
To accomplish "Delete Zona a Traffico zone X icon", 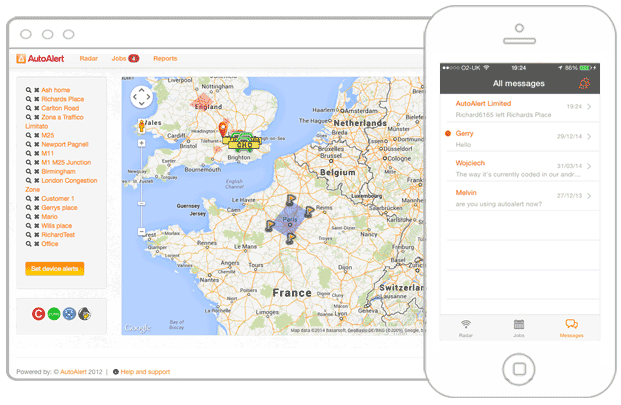I will (36, 117).
